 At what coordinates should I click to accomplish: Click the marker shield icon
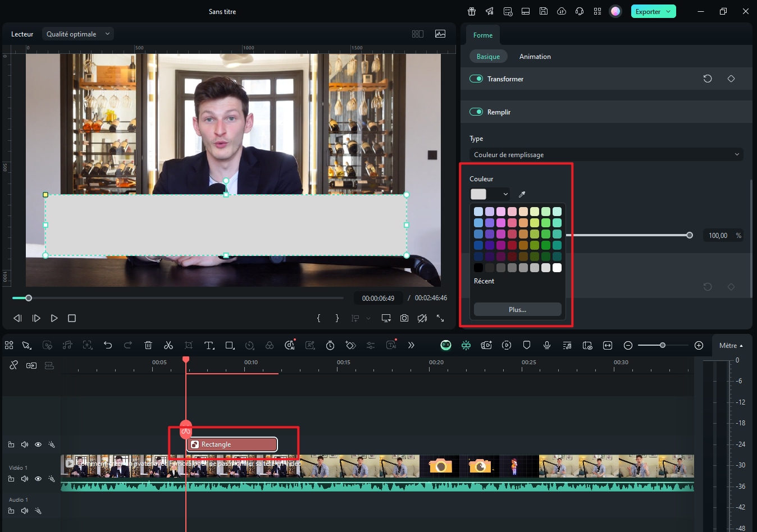pos(527,345)
